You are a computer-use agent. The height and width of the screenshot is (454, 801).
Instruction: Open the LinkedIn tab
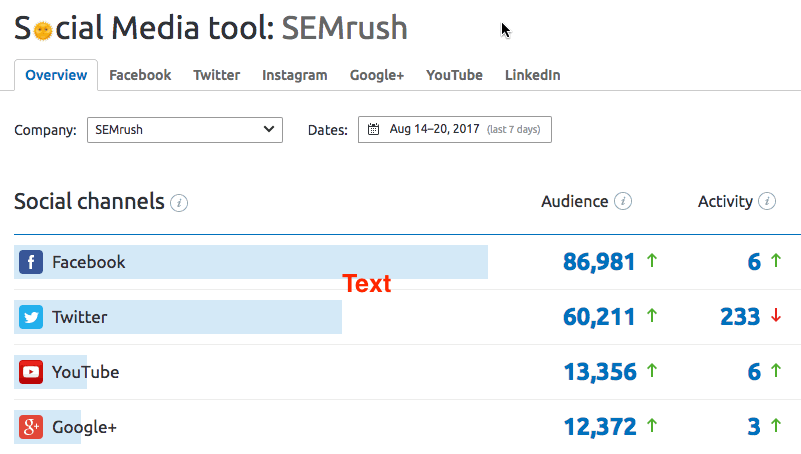[x=533, y=75]
